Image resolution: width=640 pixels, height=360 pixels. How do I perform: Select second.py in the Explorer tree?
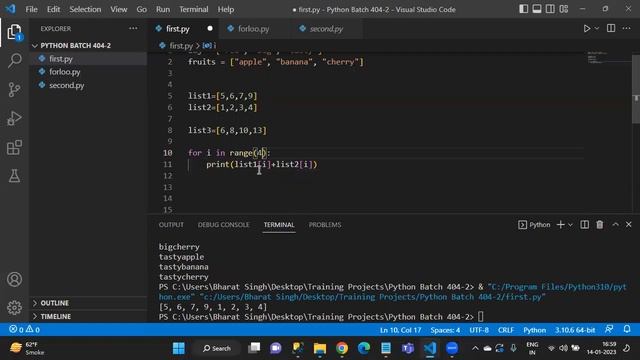tap(67, 85)
